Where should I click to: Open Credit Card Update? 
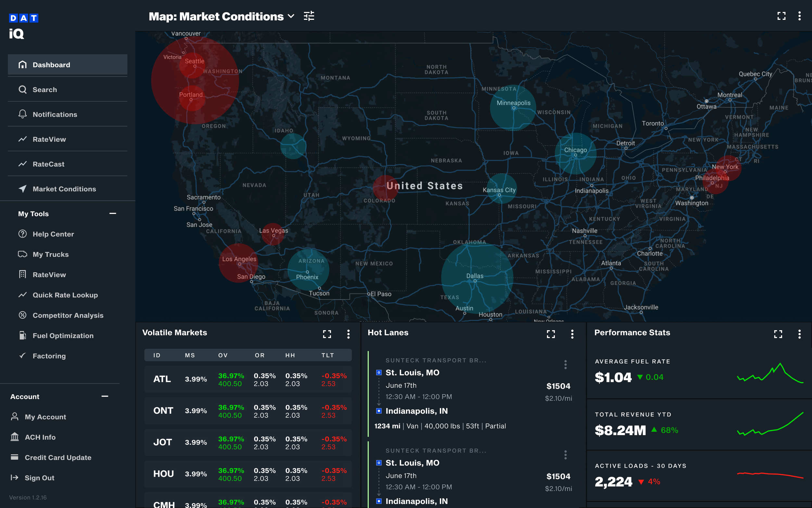pos(58,457)
